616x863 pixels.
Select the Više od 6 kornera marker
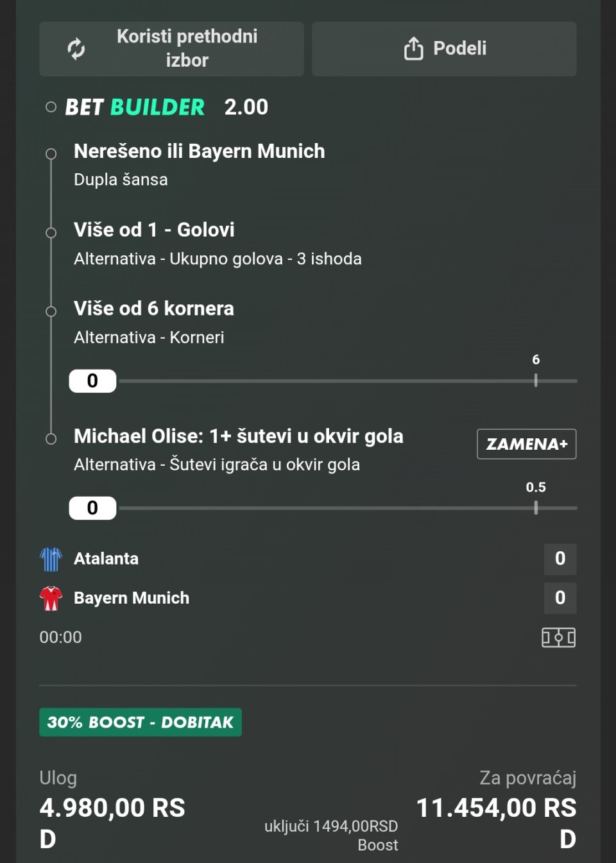pos(51,312)
